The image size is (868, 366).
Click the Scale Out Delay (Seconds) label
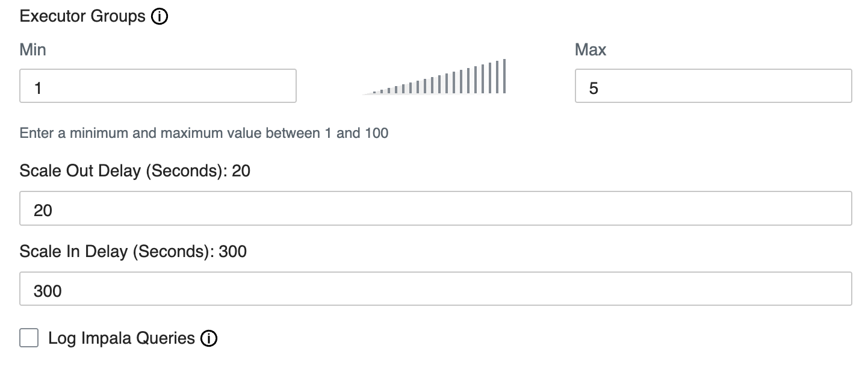point(123,171)
